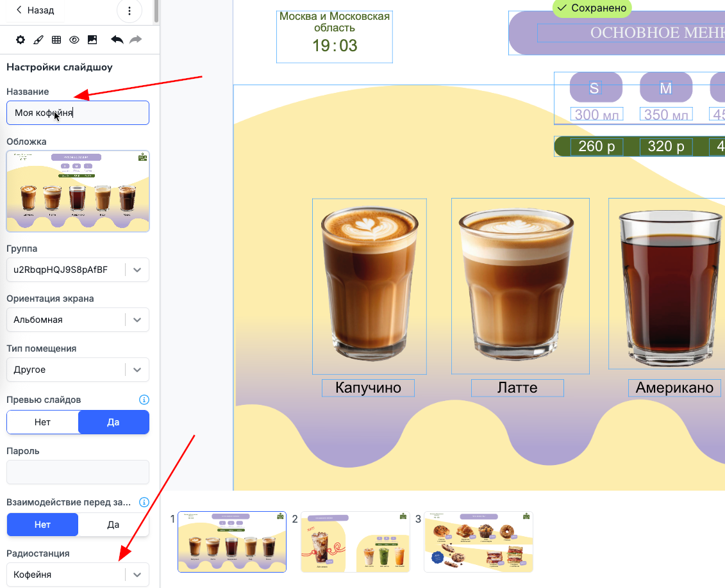This screenshot has height=588, width=725.
Task: Select the brush style icon
Action: coord(38,40)
